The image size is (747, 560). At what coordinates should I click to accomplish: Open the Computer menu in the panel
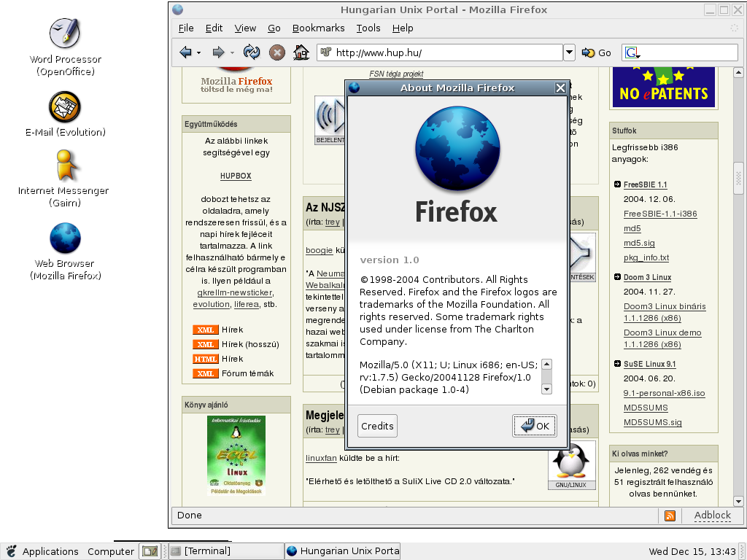click(x=111, y=551)
